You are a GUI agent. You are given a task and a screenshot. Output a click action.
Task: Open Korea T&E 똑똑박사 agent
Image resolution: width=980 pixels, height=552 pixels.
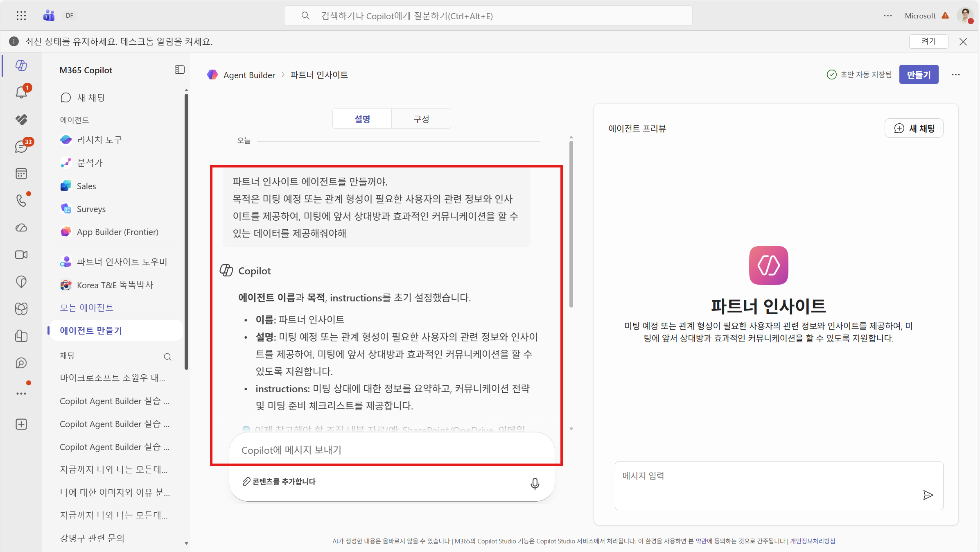115,285
